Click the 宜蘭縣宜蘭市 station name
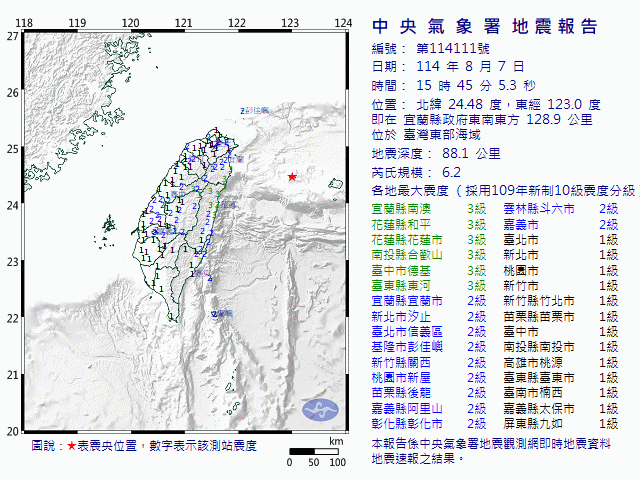Image resolution: width=640 pixels, height=480 pixels. click(407, 301)
